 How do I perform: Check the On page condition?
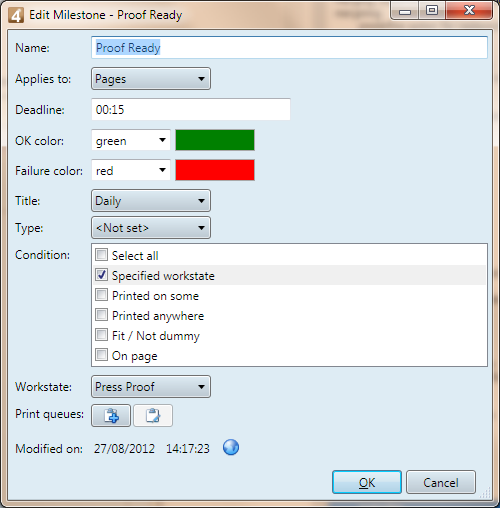[x=101, y=355]
